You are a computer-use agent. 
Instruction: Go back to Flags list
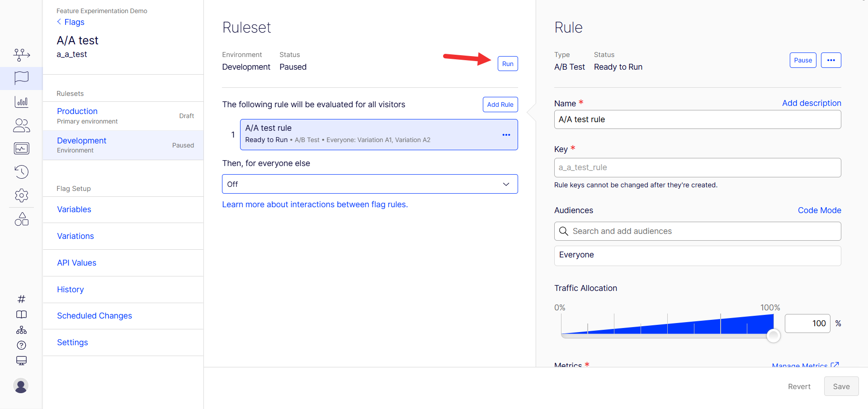click(71, 22)
